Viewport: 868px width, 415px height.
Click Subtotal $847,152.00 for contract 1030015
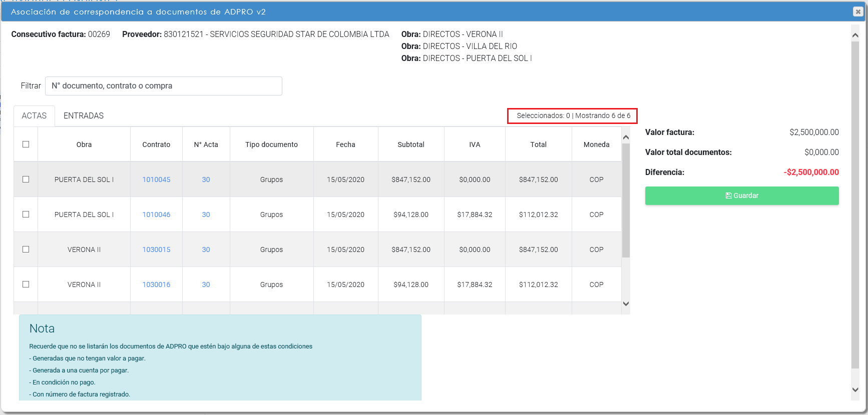point(411,249)
